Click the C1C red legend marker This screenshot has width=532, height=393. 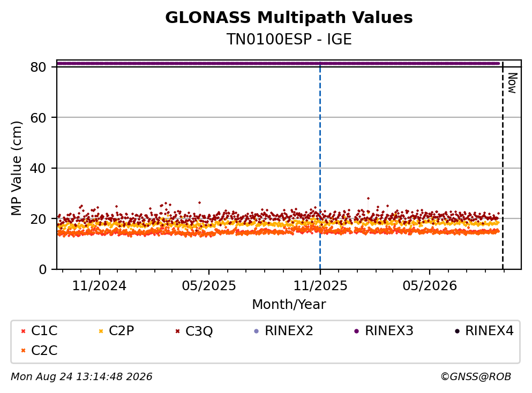tap(23, 331)
